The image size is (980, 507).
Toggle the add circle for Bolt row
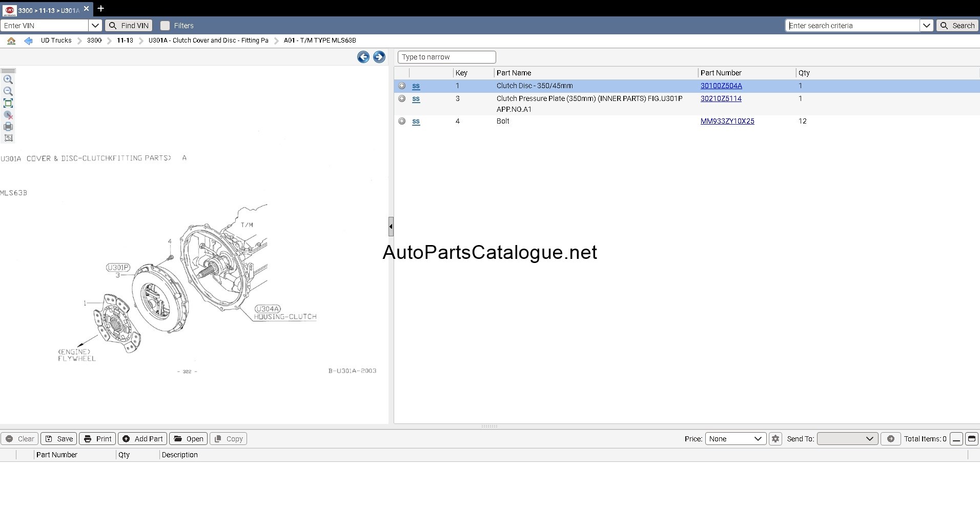(402, 121)
